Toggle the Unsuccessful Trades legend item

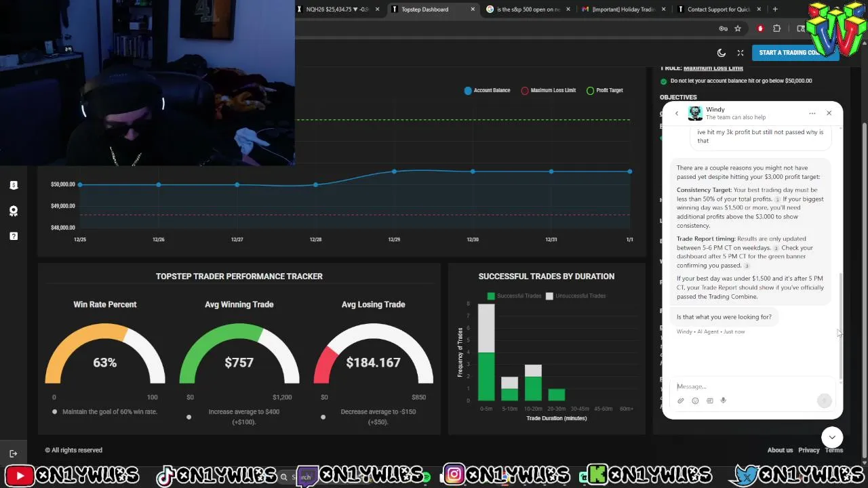[576, 296]
